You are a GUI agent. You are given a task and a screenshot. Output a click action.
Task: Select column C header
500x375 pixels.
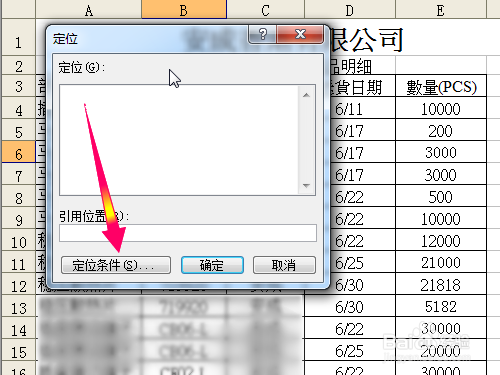(x=265, y=10)
